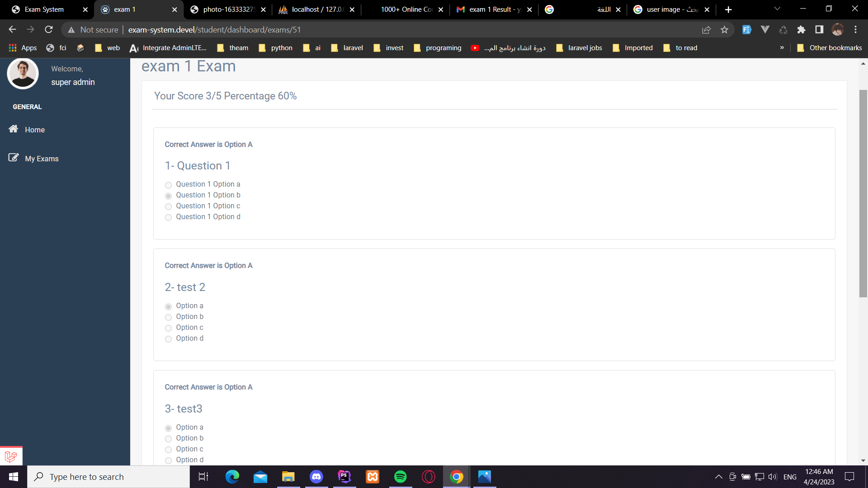
Task: Switch to the Exam System tab
Action: pyautogui.click(x=47, y=9)
